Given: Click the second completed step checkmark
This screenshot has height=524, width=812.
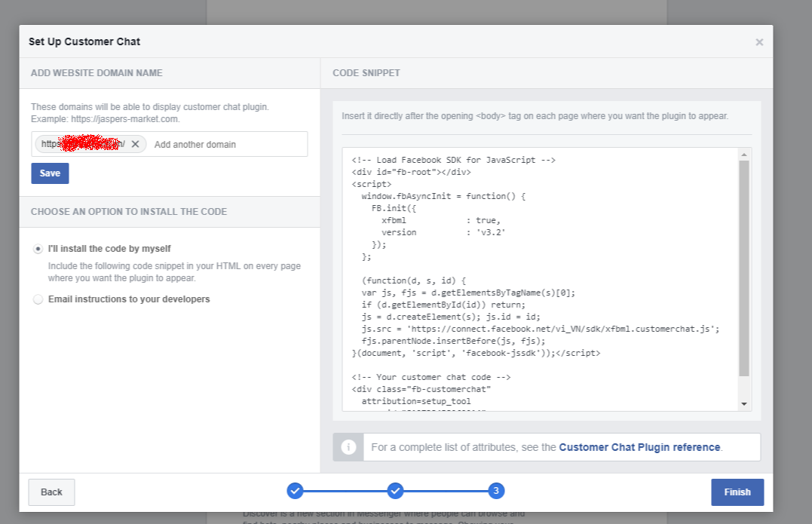Looking at the screenshot, I should (x=395, y=490).
